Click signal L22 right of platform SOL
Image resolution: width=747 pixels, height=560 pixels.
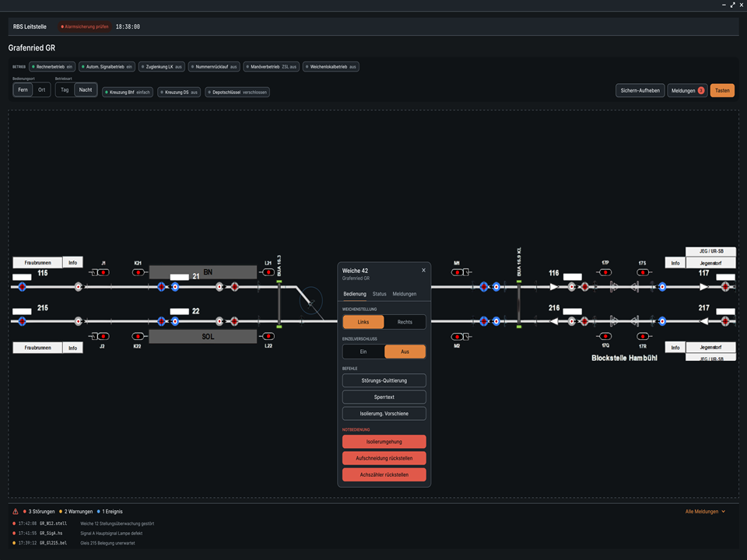point(268,336)
